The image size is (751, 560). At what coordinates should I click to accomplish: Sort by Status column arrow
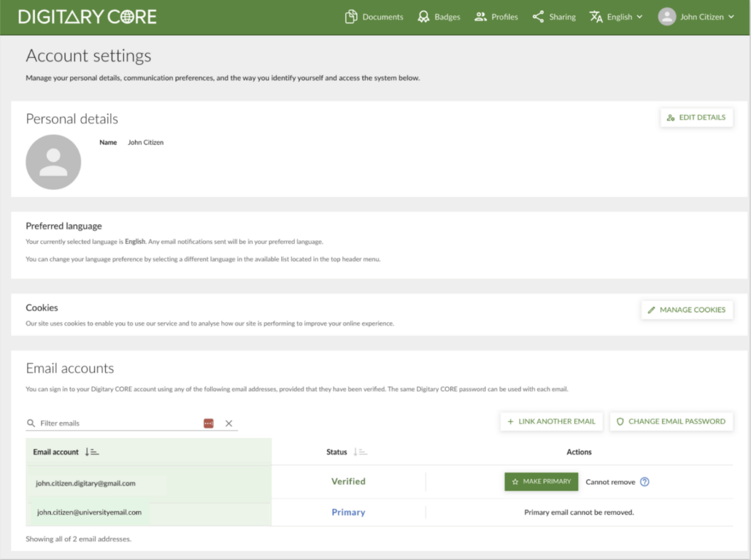tap(360, 452)
